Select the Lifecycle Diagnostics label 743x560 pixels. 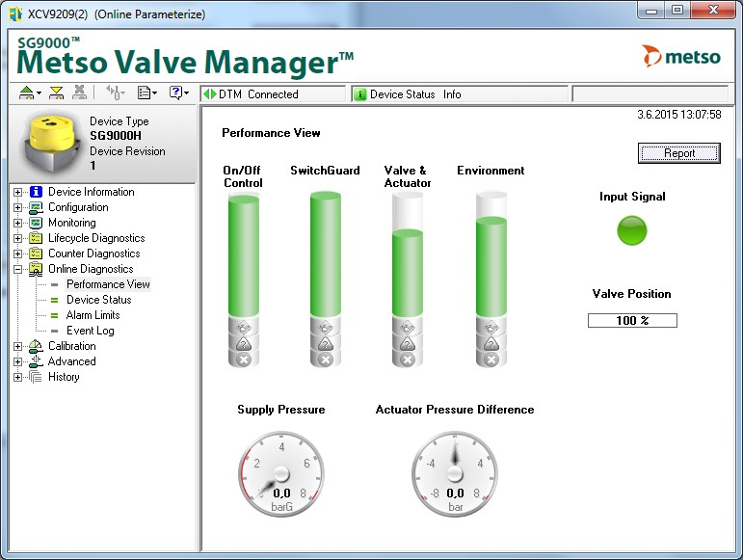coord(96,238)
